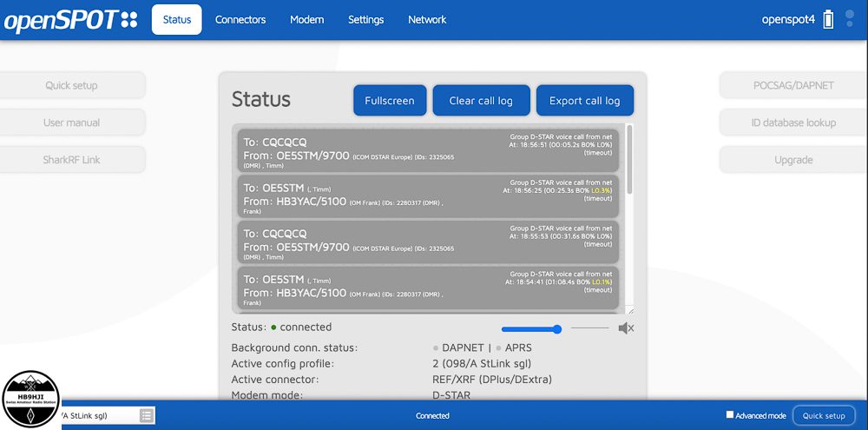Image resolution: width=868 pixels, height=430 pixels.
Task: Open the Modem tab
Action: coord(306,19)
